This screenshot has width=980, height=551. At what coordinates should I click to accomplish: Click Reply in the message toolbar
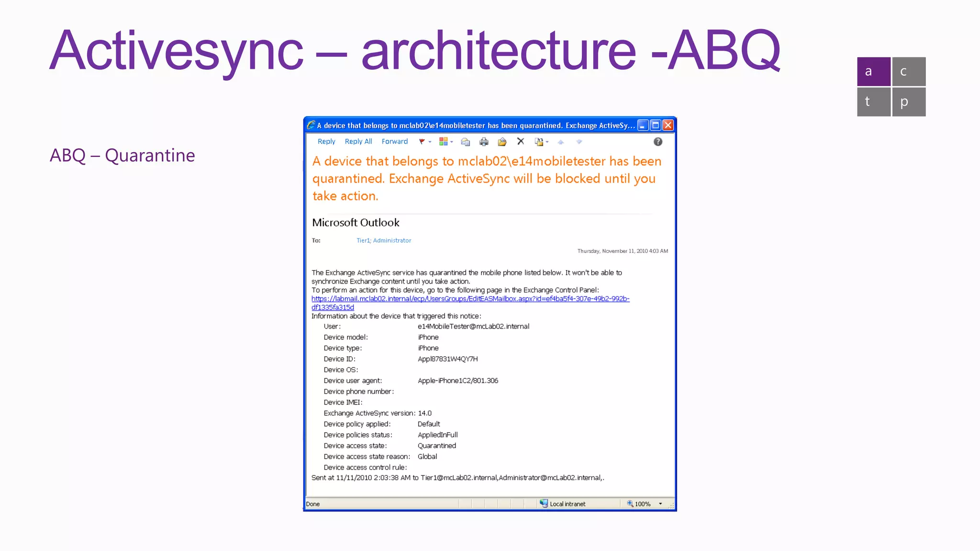[326, 142]
